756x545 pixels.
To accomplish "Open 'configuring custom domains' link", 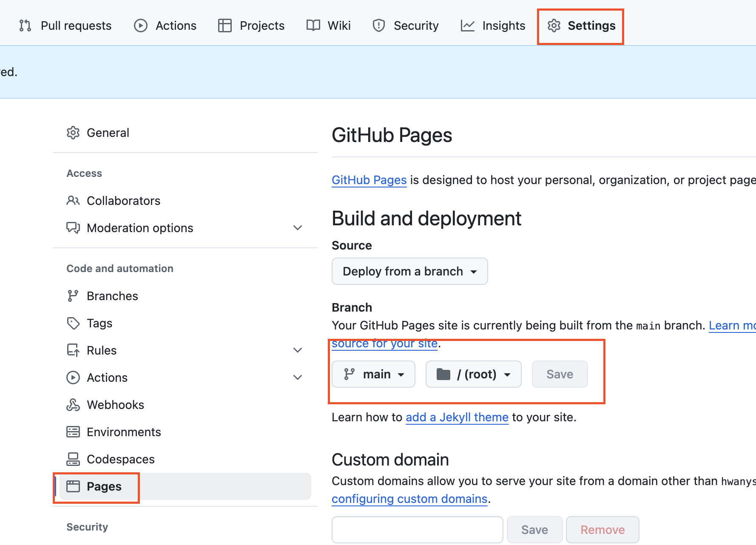I will pos(409,499).
